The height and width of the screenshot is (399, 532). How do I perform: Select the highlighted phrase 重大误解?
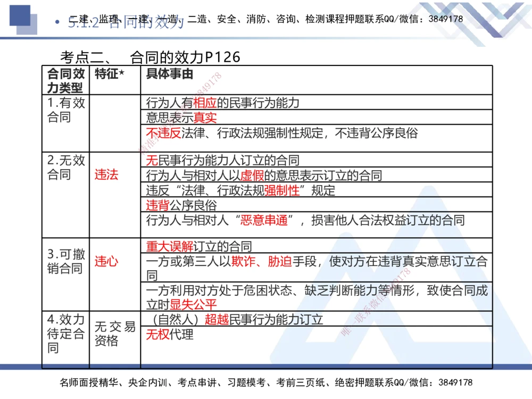tap(165, 246)
